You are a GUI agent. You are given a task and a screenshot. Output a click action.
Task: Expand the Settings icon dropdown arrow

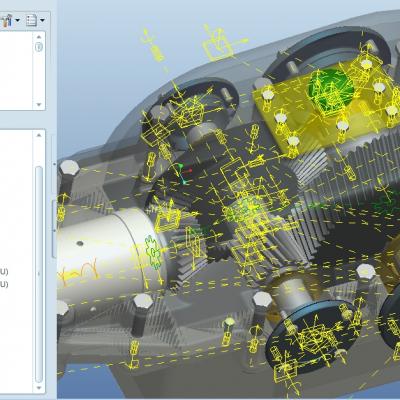click(x=17, y=20)
